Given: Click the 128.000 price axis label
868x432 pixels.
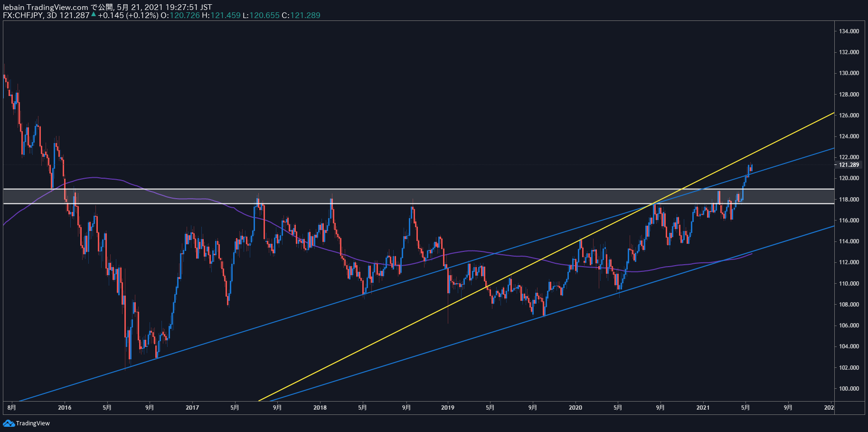Looking at the screenshot, I should click(x=849, y=95).
